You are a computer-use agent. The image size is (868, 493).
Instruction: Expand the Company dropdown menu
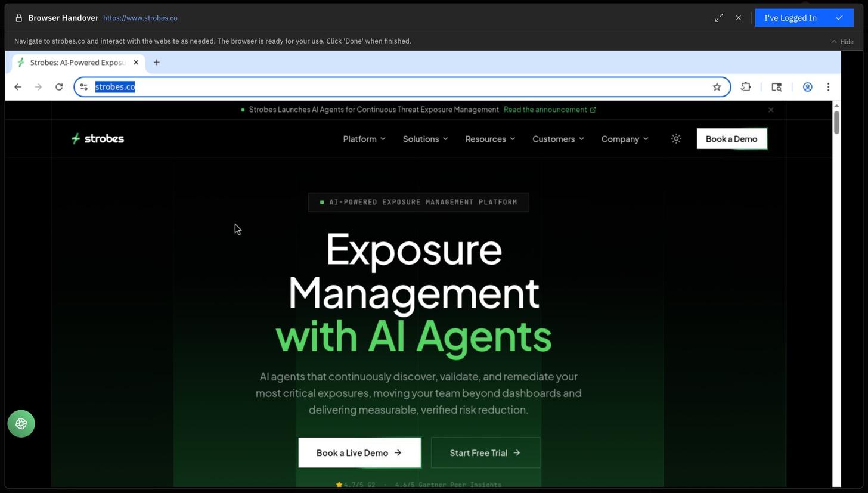[625, 139]
